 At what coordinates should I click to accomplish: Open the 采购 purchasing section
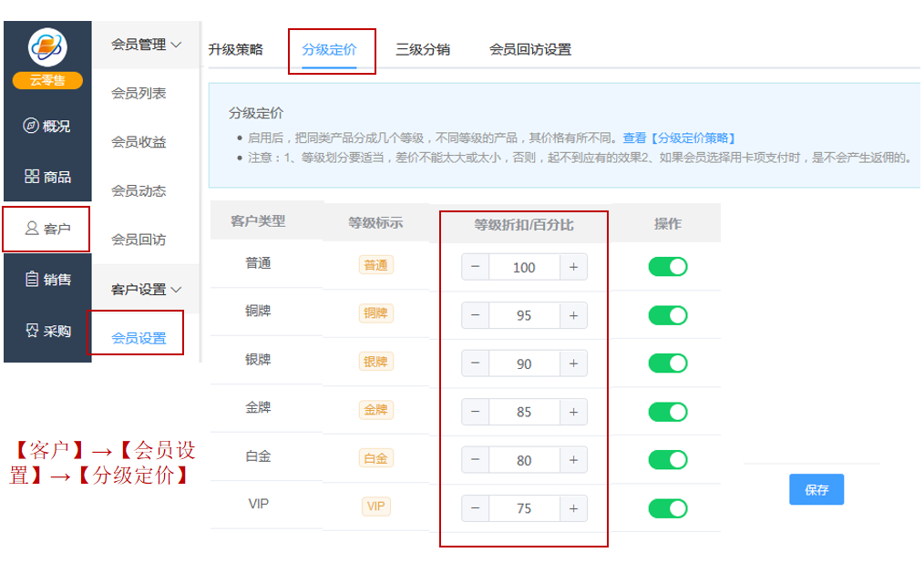47,331
